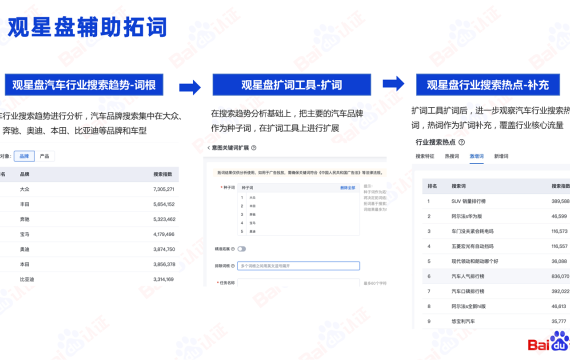Click the 大众 brand row
Viewport: 570px width, 360px height.
89,189
